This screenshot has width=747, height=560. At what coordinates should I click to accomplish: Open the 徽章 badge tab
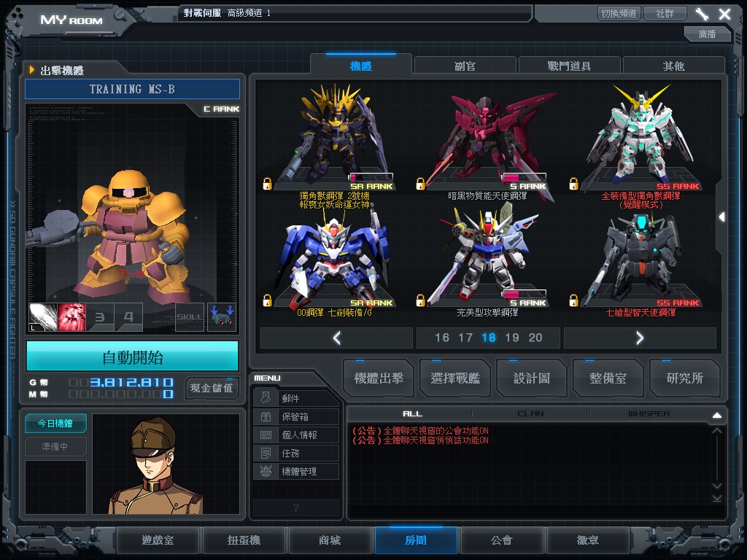[588, 540]
